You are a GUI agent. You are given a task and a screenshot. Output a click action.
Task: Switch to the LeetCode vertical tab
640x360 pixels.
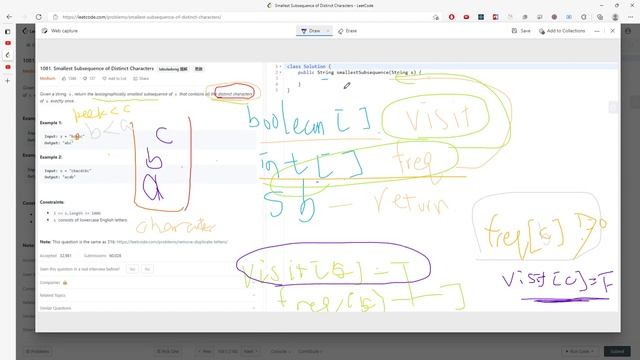[8, 55]
